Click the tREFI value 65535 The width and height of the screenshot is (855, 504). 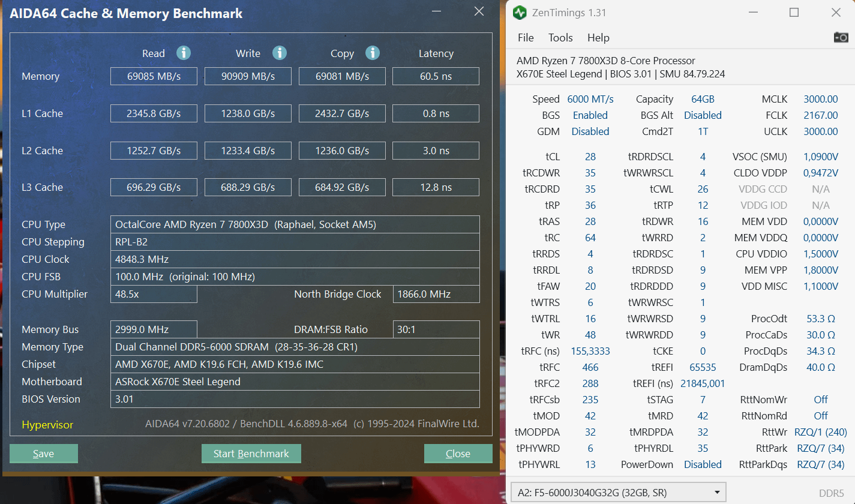point(703,367)
